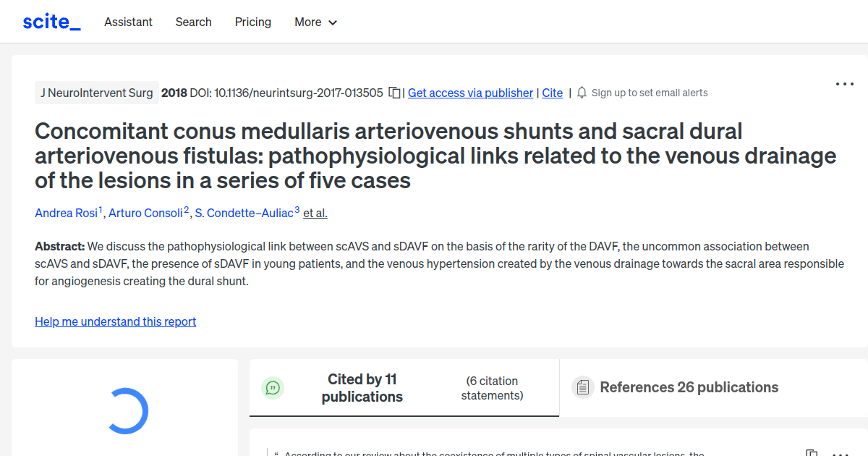The height and width of the screenshot is (456, 868).
Task: Click Help me understand this report
Action: (x=115, y=321)
